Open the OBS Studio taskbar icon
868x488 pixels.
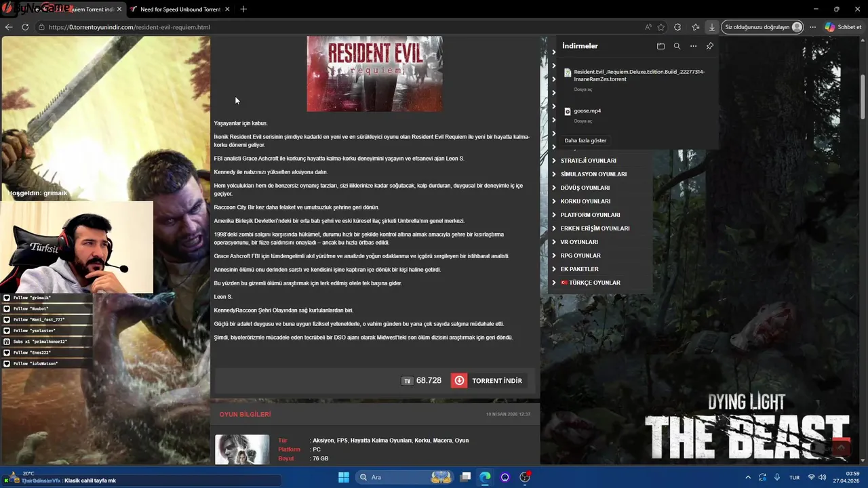point(525,477)
